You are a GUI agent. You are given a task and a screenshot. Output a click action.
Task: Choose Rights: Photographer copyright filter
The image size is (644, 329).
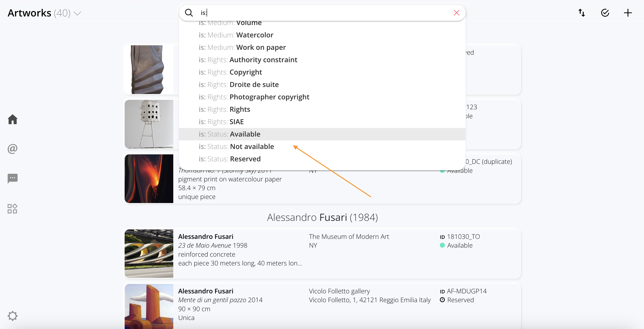(x=322, y=97)
